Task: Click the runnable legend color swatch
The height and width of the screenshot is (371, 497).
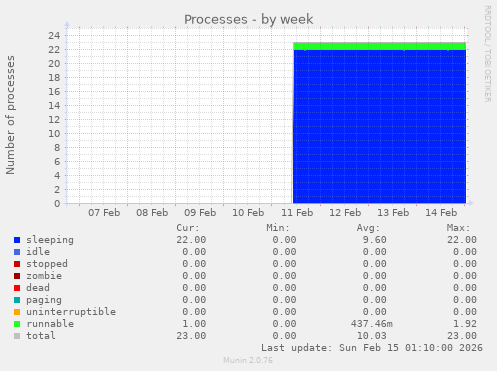Action: click(x=17, y=324)
